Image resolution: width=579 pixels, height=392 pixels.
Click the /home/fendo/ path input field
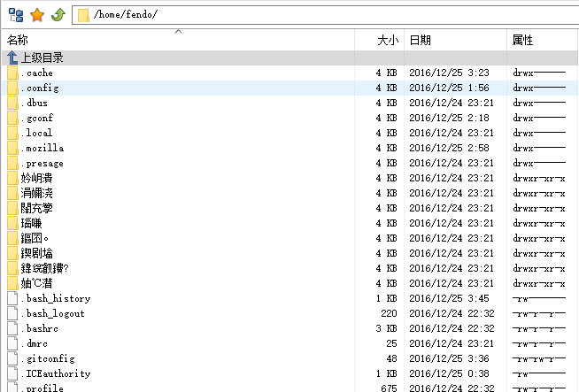click(x=328, y=15)
